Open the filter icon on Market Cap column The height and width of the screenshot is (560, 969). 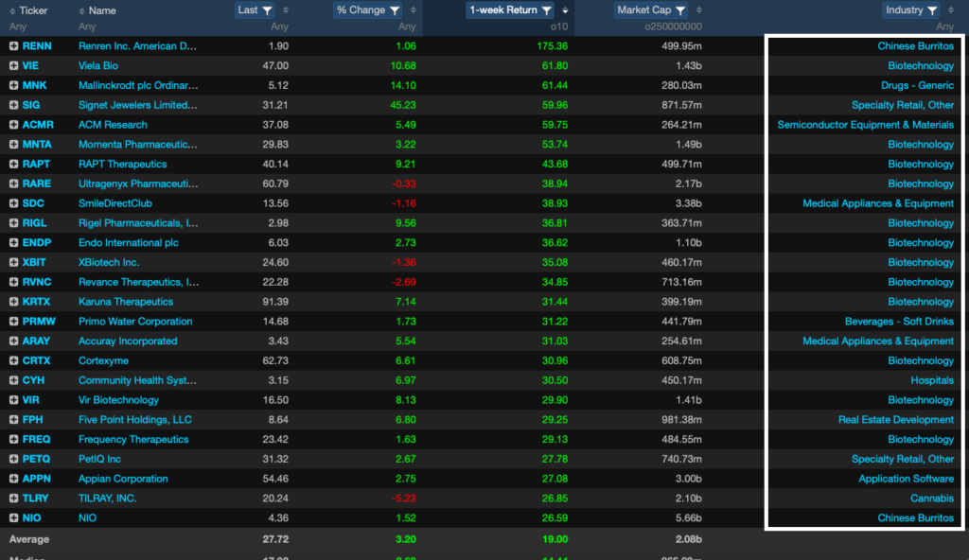pyautogui.click(x=680, y=10)
